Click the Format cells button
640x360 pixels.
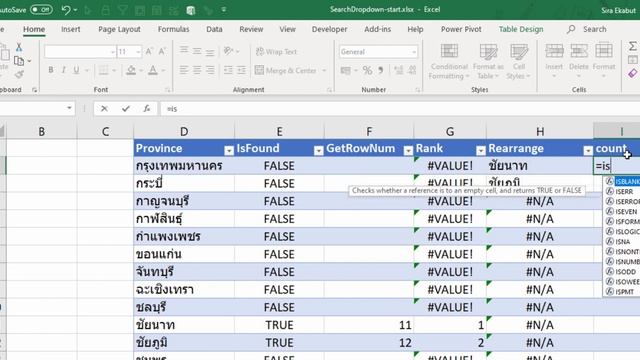tap(604, 61)
